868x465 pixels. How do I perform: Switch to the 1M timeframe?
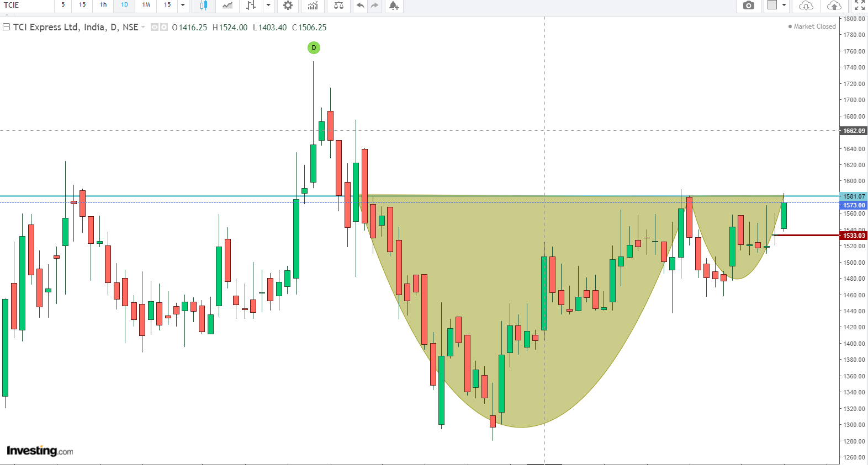coord(146,5)
